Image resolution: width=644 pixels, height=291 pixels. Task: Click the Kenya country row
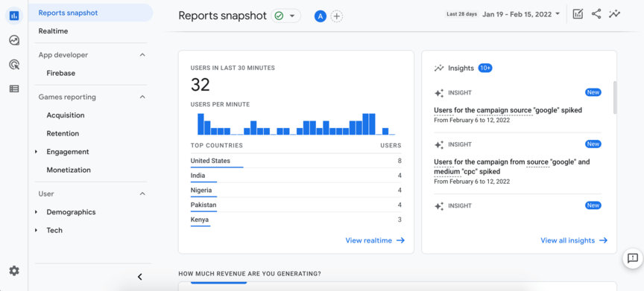[x=296, y=220]
